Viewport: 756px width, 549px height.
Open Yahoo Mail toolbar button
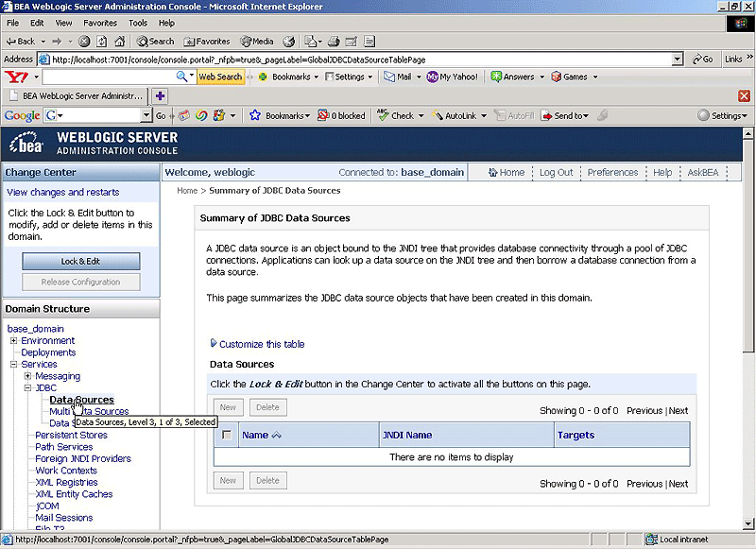click(x=398, y=77)
